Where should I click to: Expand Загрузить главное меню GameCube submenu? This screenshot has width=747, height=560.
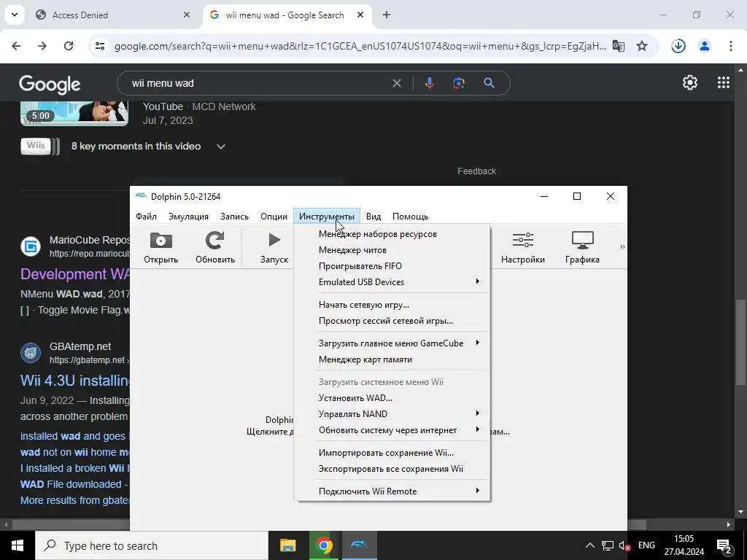(x=392, y=343)
